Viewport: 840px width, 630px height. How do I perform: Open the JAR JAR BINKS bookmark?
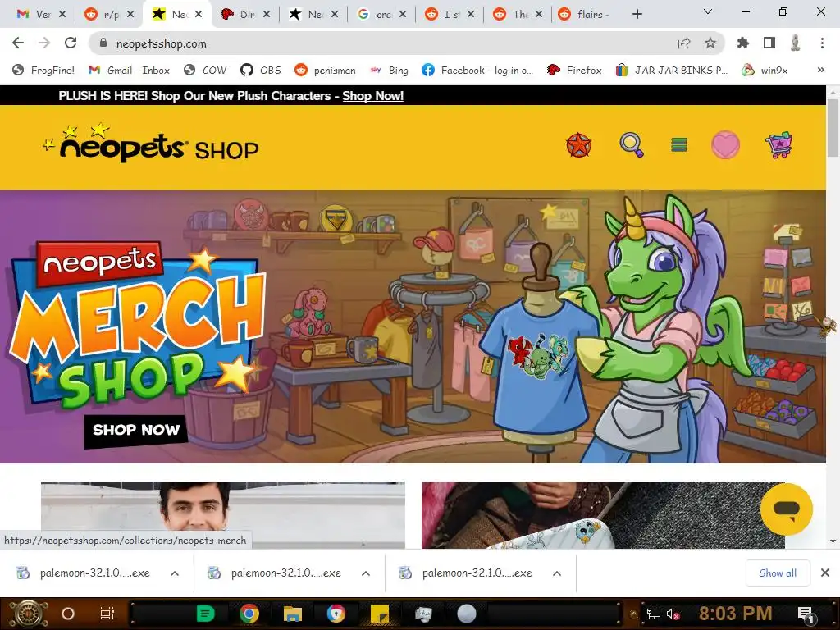(x=672, y=71)
